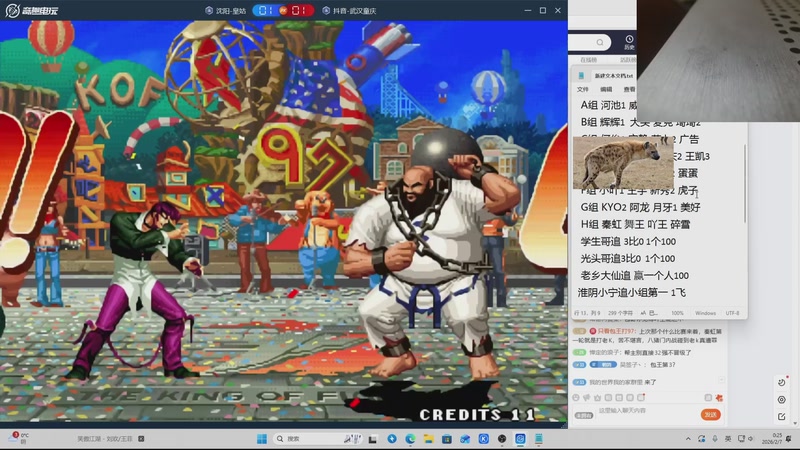800x450 pixels.
Task: Switch to the 在线榜 tab
Action: click(588, 60)
